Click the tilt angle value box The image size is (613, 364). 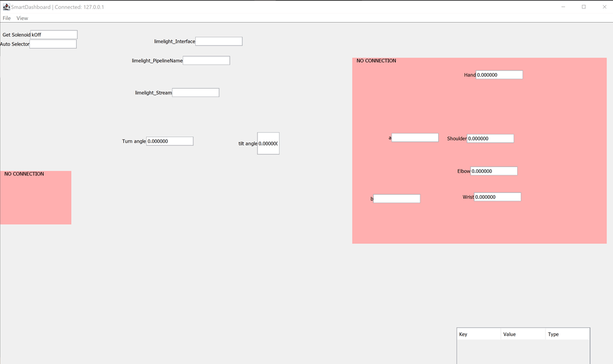click(x=268, y=144)
